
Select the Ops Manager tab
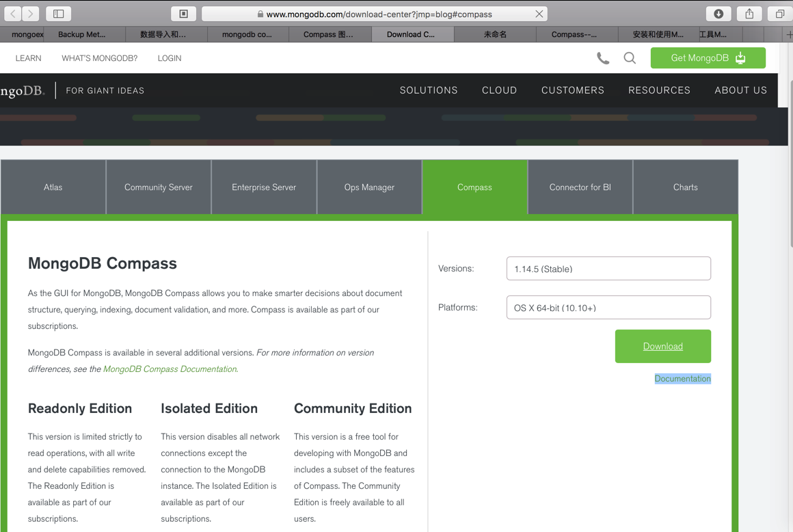[369, 187]
